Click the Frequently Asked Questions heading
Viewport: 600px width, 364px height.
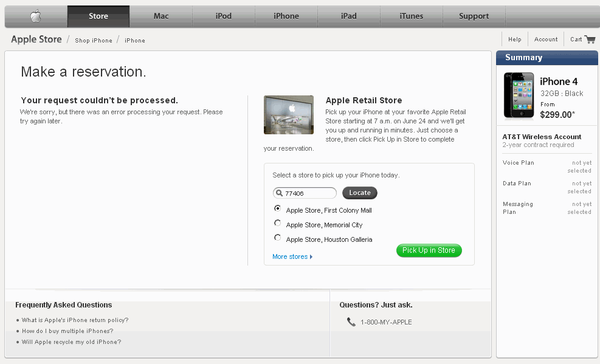[63, 304]
